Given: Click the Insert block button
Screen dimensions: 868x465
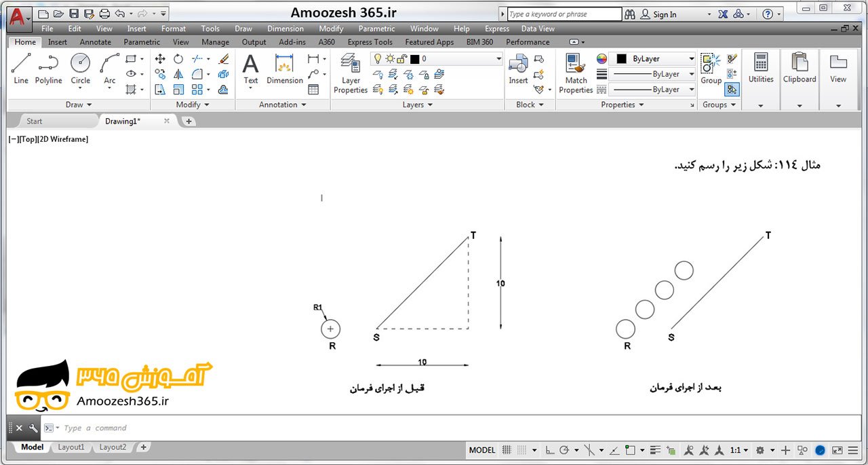Looking at the screenshot, I should pos(518,69).
